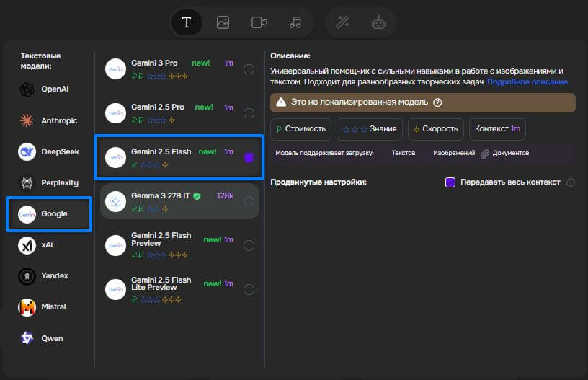Click the magic wand tool icon

342,22
